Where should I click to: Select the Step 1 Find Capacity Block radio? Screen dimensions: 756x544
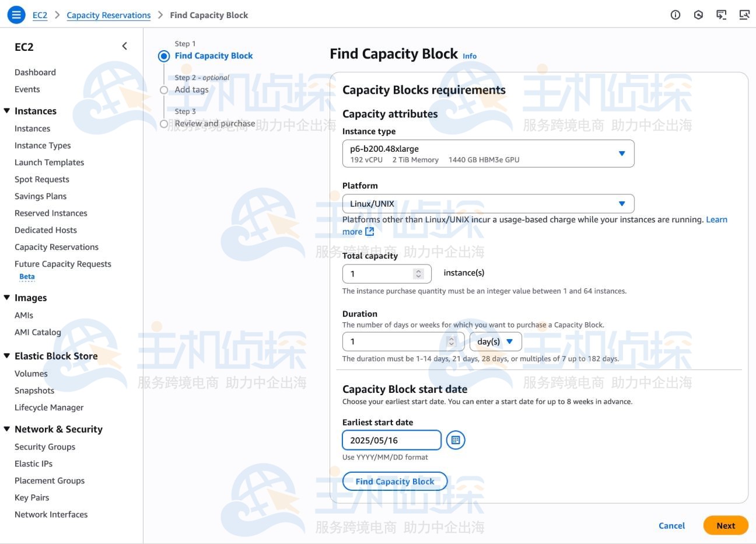click(x=165, y=55)
